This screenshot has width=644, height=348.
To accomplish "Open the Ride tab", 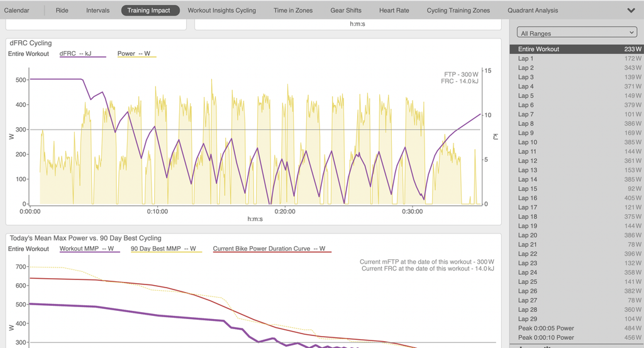I will [62, 10].
